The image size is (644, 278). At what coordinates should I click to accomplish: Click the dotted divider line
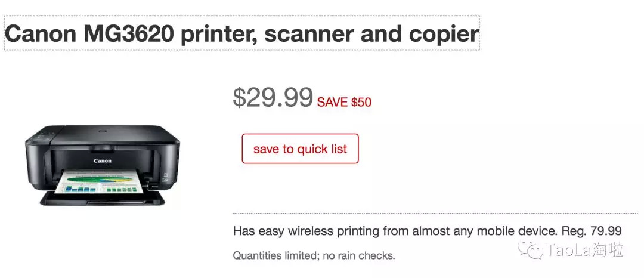[435, 213]
